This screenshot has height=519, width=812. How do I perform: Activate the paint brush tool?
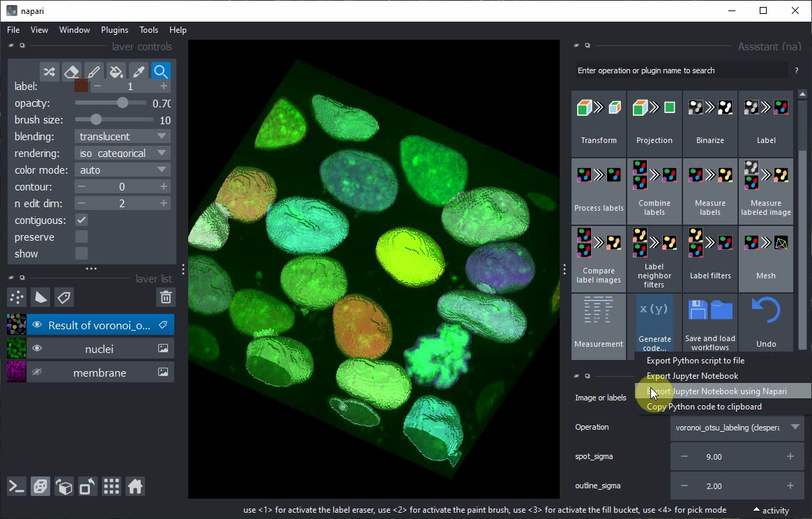point(93,72)
